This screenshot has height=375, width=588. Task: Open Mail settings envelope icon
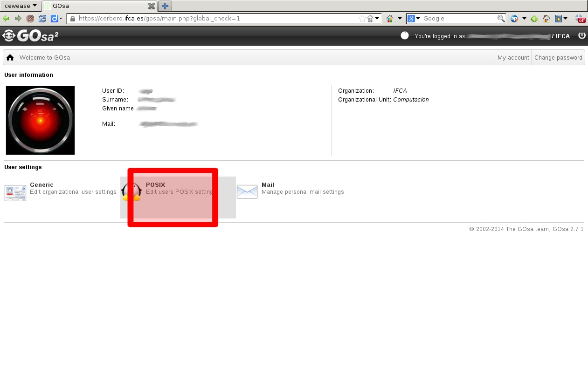(247, 191)
